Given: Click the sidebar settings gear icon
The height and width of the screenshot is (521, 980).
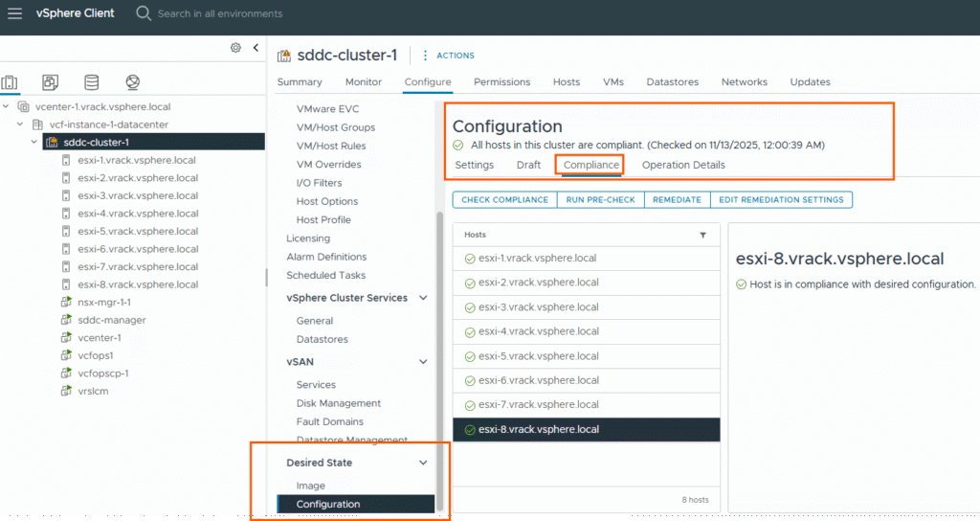Looking at the screenshot, I should tap(235, 48).
